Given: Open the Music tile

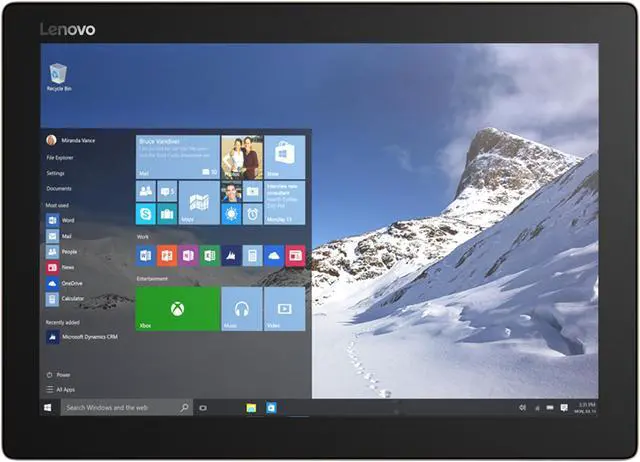Looking at the screenshot, I should (241, 308).
